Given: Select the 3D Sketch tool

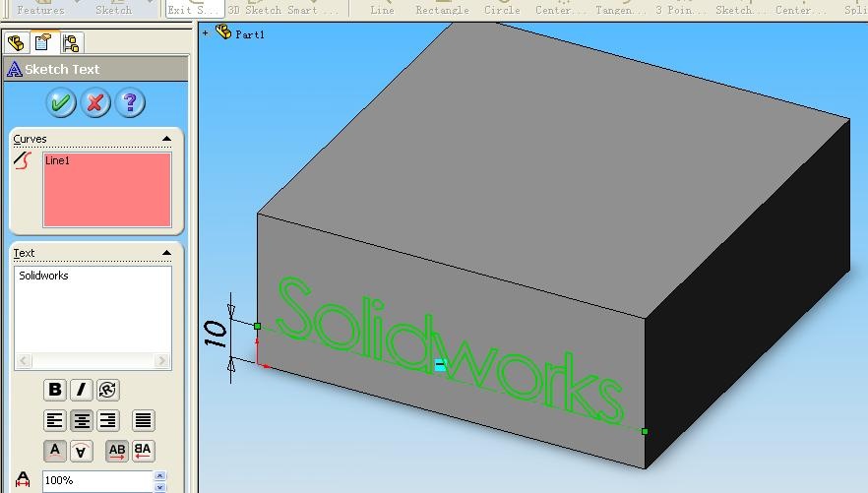Looking at the screenshot, I should click(257, 10).
